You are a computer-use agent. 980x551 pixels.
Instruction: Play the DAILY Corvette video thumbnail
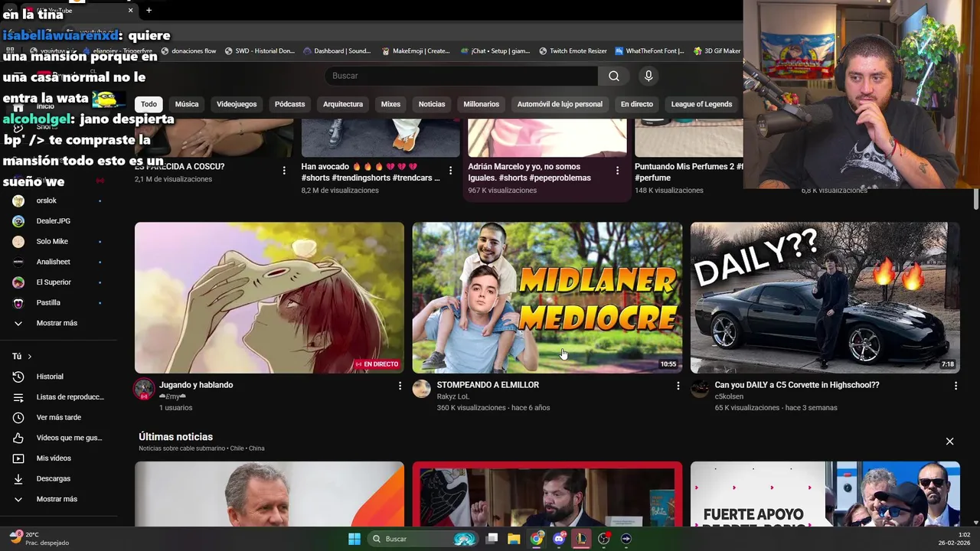(825, 298)
